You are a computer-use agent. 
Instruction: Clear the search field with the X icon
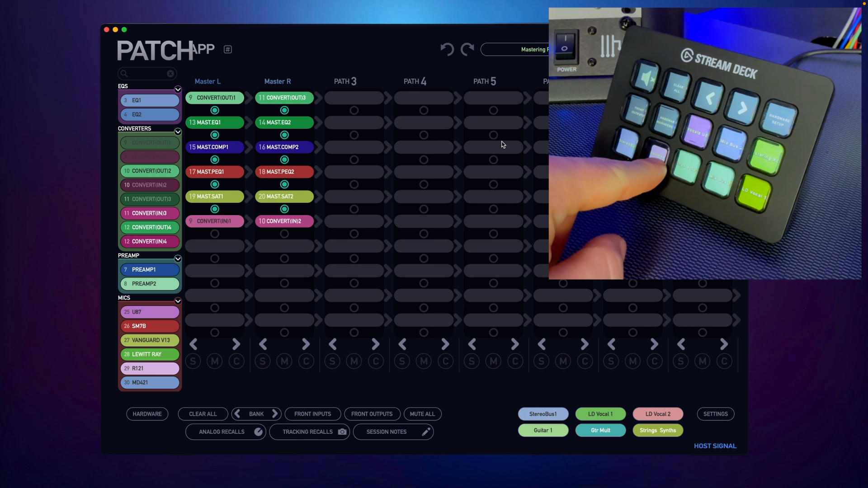(x=170, y=74)
